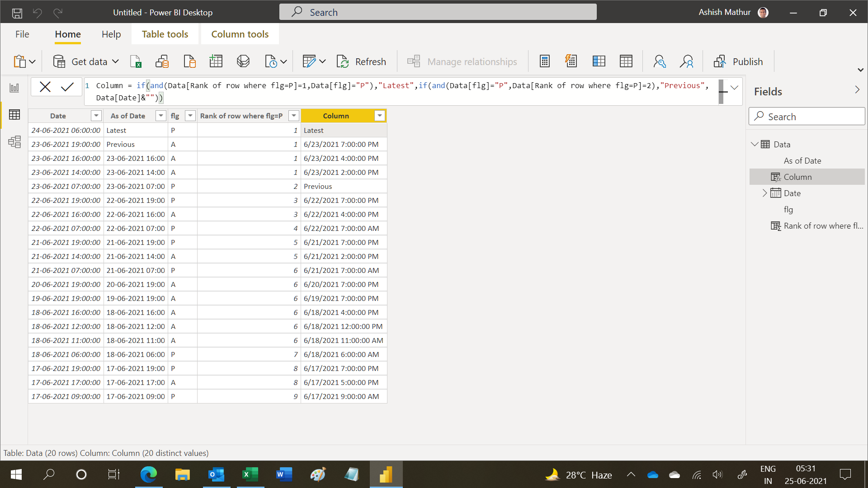Image resolution: width=868 pixels, height=488 pixels.
Task: Switch to the Column tools tab
Action: click(x=240, y=34)
